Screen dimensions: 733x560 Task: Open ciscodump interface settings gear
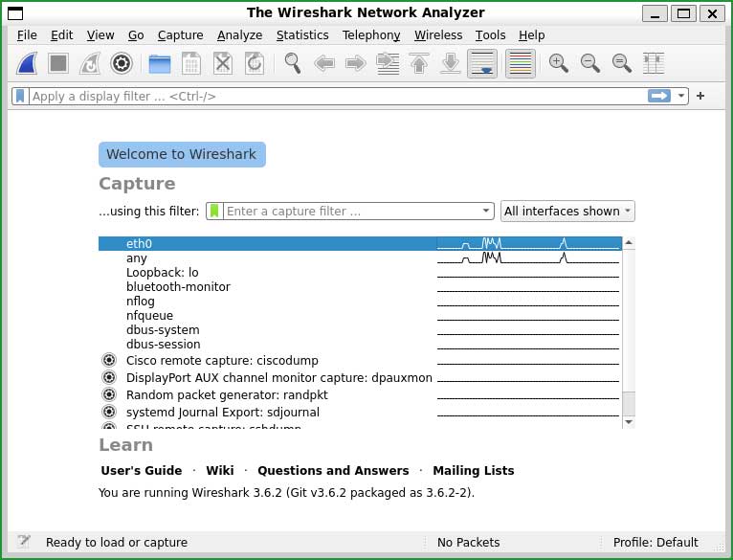109,360
